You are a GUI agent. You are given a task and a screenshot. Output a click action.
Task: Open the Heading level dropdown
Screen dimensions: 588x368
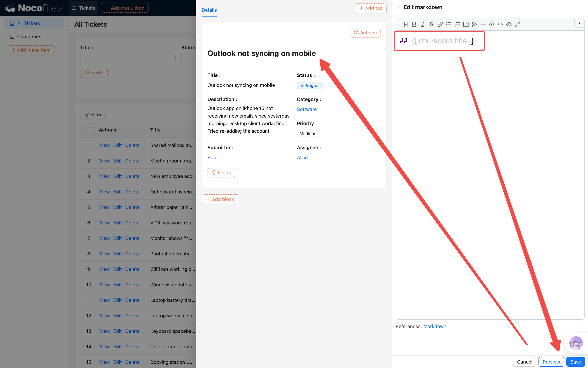click(405, 24)
